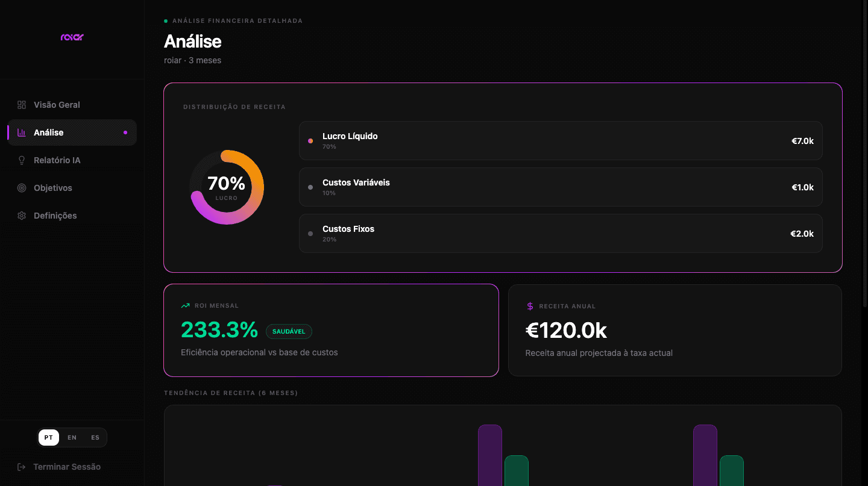This screenshot has height=486, width=868.
Task: Click the 70% Lucro donut chart
Action: pyautogui.click(x=227, y=187)
